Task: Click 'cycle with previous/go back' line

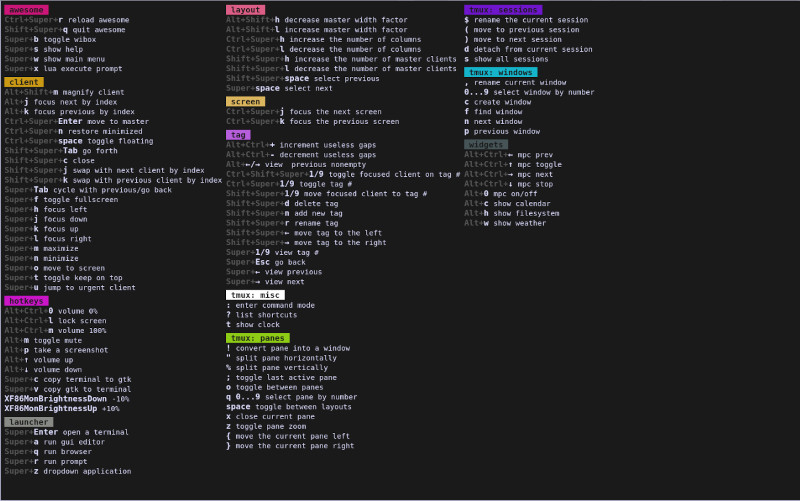Action: coord(88,190)
